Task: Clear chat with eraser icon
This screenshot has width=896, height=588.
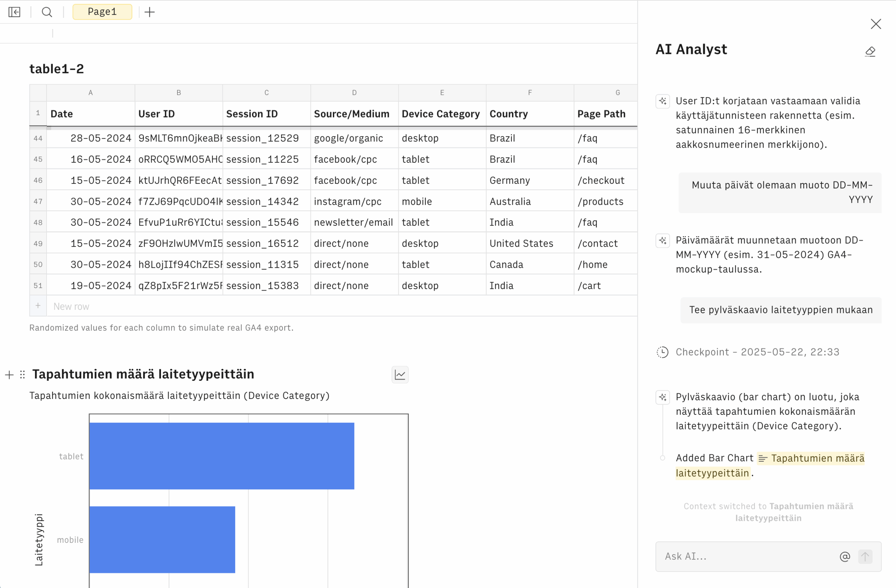Action: [x=870, y=51]
